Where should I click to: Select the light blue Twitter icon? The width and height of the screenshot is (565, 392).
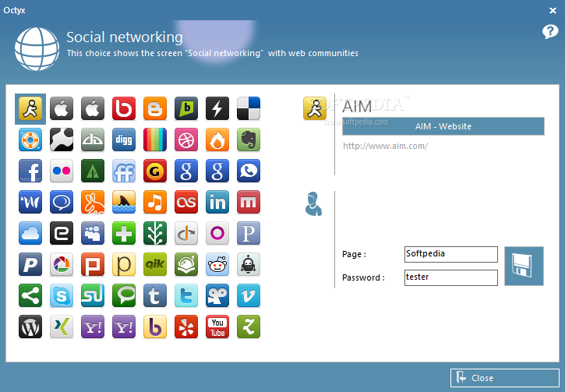[186, 295]
